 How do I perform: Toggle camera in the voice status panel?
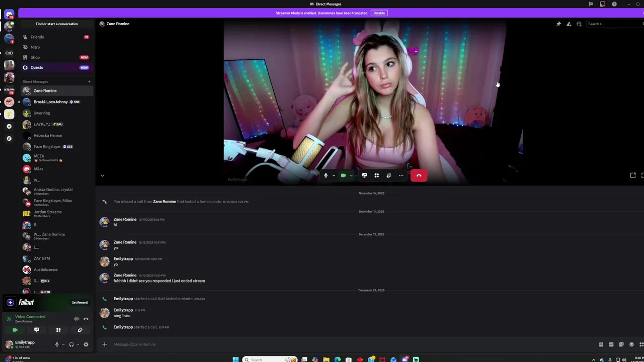coord(15,330)
